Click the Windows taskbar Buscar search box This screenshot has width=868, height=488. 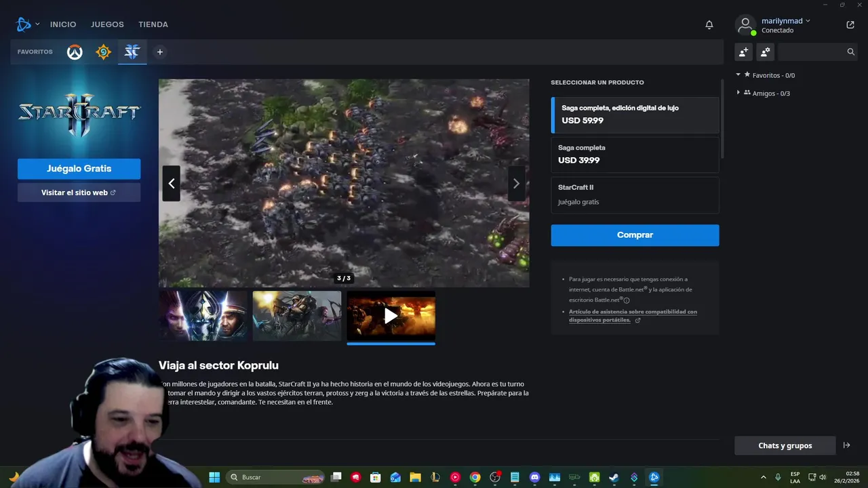click(275, 477)
